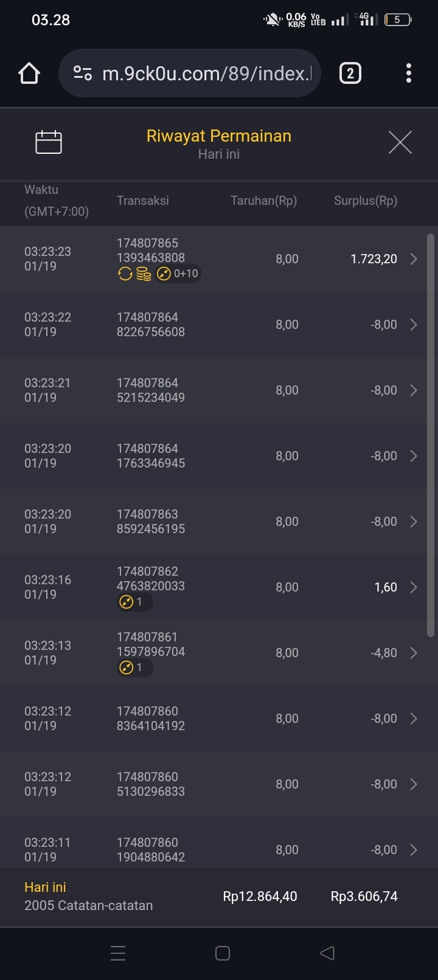The width and height of the screenshot is (438, 980).
Task: Open the browser tab switcher showing 2
Action: click(x=350, y=74)
